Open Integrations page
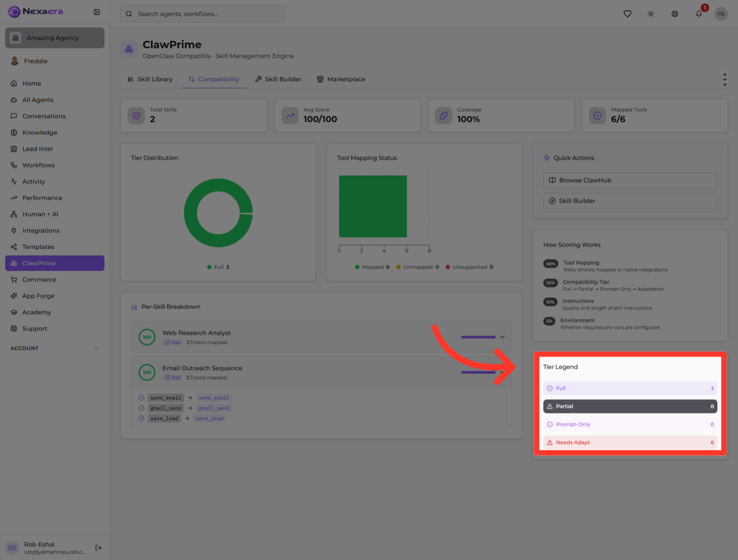 pos(55,230)
